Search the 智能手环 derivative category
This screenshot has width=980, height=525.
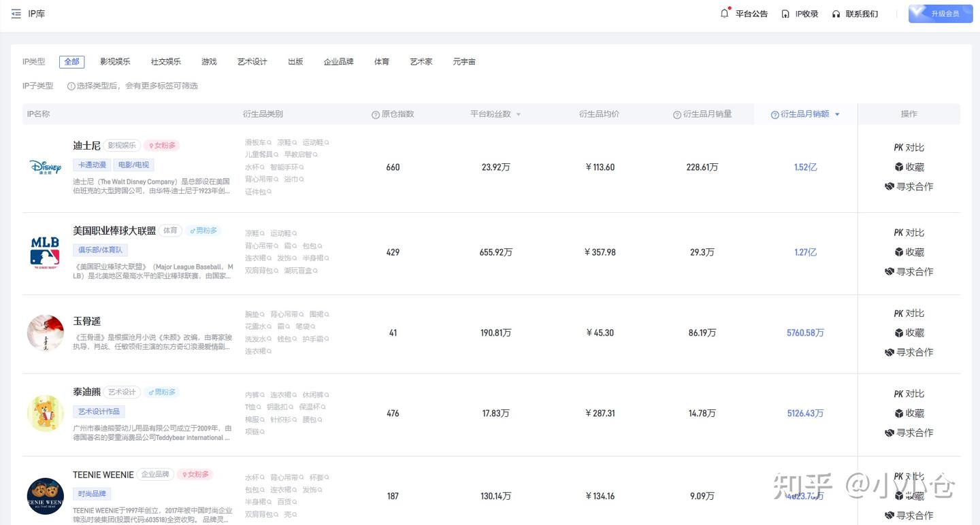tap(286, 167)
